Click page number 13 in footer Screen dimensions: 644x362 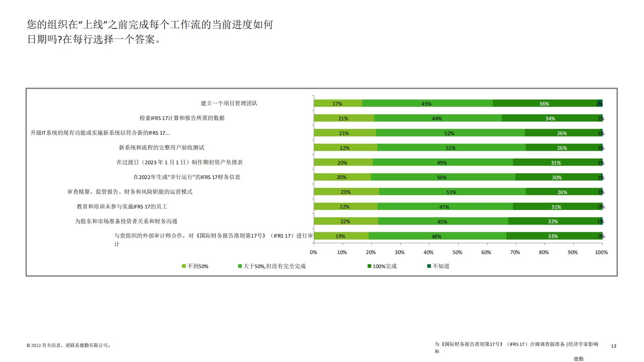[x=613, y=346]
